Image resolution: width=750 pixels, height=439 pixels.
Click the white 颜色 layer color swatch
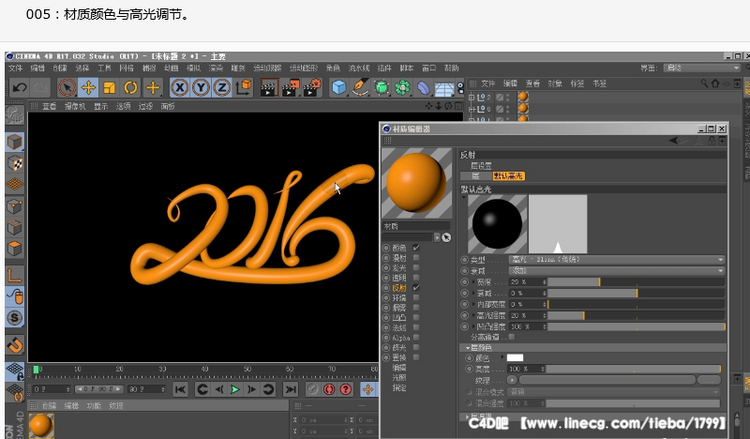point(515,358)
